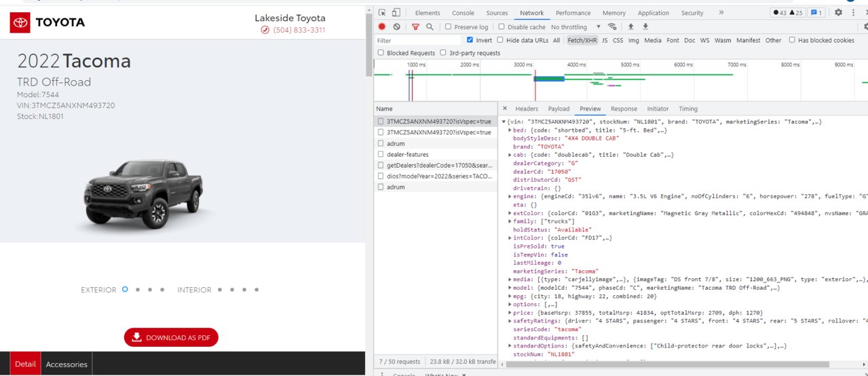Viewport: 868px width, 376px height.
Task: Open DevTools customize three-dot menu
Action: click(x=853, y=13)
